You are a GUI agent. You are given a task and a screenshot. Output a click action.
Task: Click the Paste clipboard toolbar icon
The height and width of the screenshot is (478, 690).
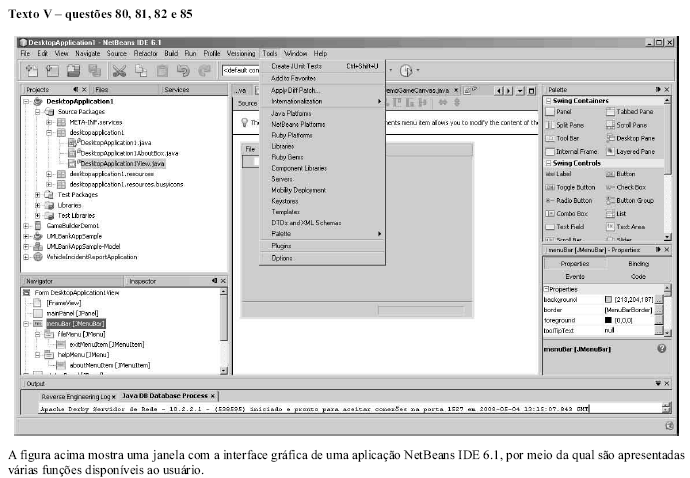[x=162, y=70]
